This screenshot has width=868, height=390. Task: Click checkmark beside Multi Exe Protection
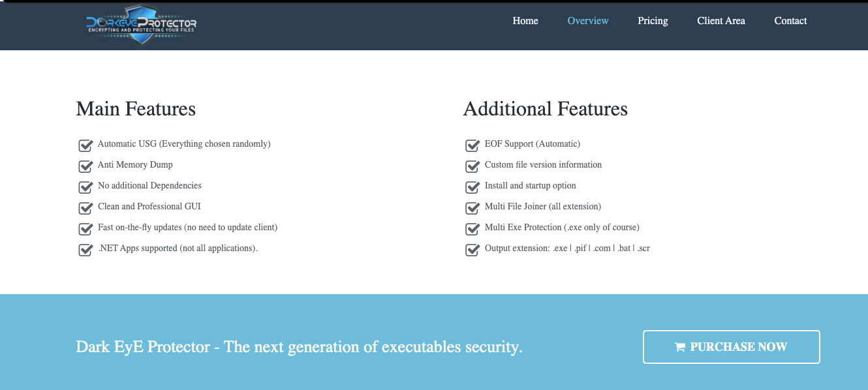[473, 228]
